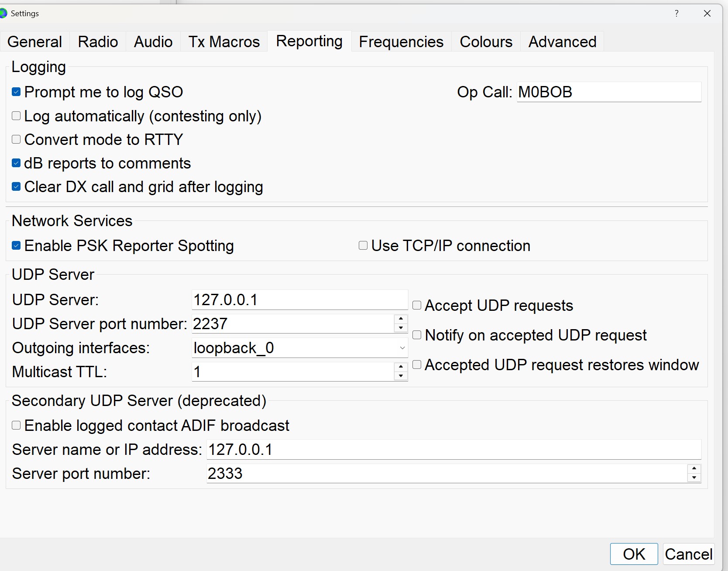This screenshot has width=728, height=571.
Task: Click the UDP Server address field
Action: click(x=299, y=300)
